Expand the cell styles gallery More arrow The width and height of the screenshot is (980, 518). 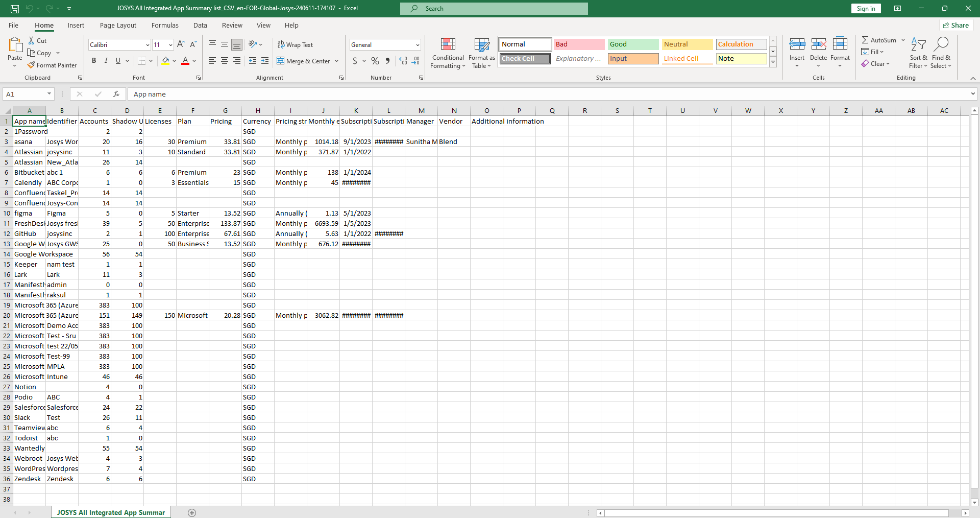pos(773,62)
